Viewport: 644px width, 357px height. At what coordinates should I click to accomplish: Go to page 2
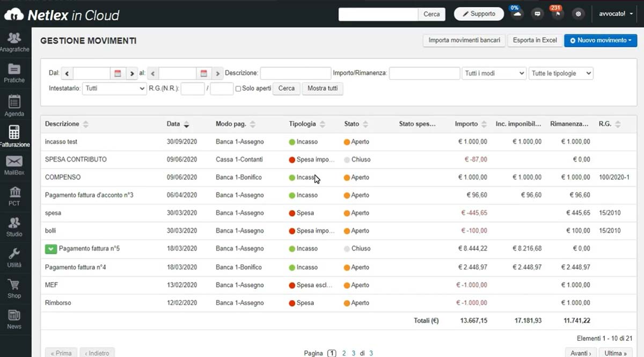click(x=344, y=353)
